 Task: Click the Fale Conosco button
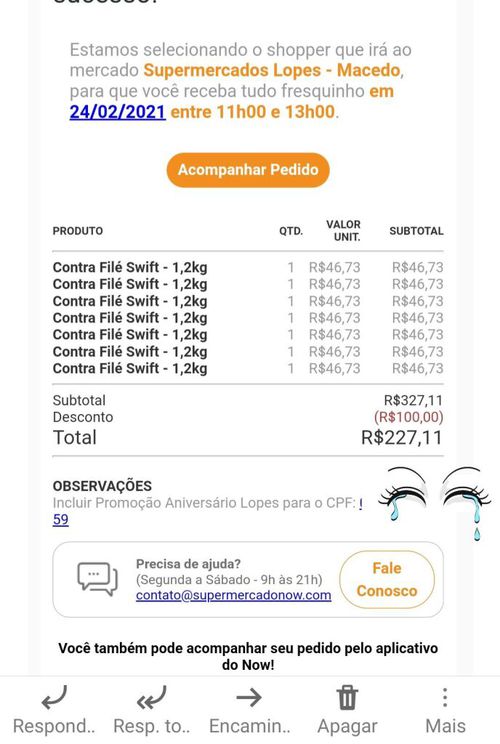click(x=387, y=579)
